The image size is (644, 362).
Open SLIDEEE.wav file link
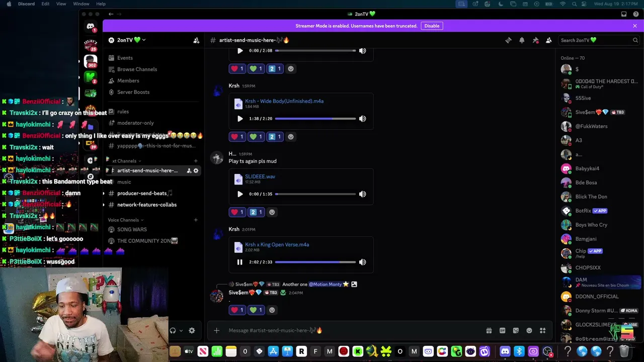pyautogui.click(x=260, y=177)
